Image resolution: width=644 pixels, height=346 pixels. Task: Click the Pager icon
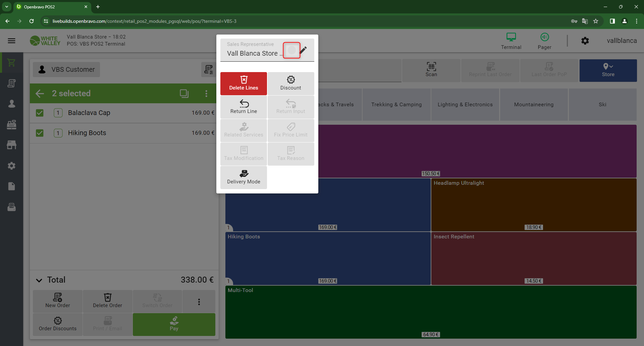[x=544, y=41]
